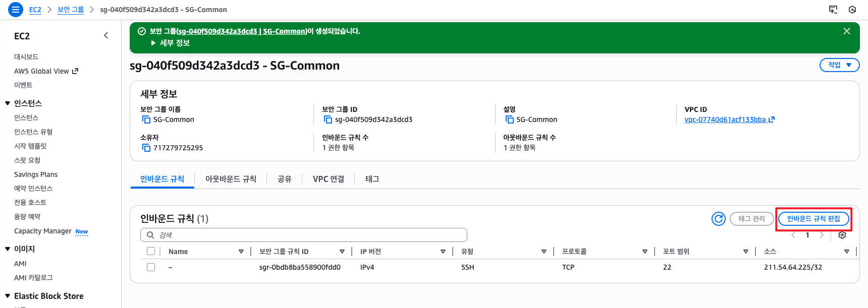868x308 pixels.
Task: Open AMI 카탈로그 in sidebar
Action: point(33,278)
